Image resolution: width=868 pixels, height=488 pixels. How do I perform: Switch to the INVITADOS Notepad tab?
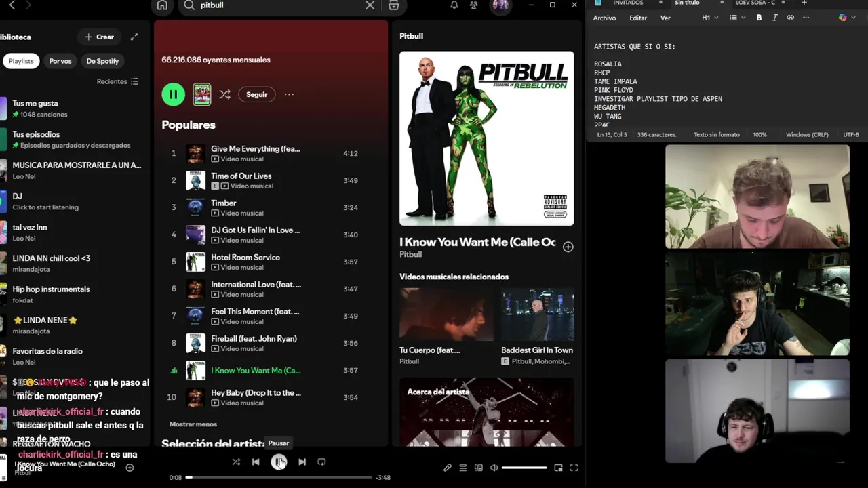(627, 3)
